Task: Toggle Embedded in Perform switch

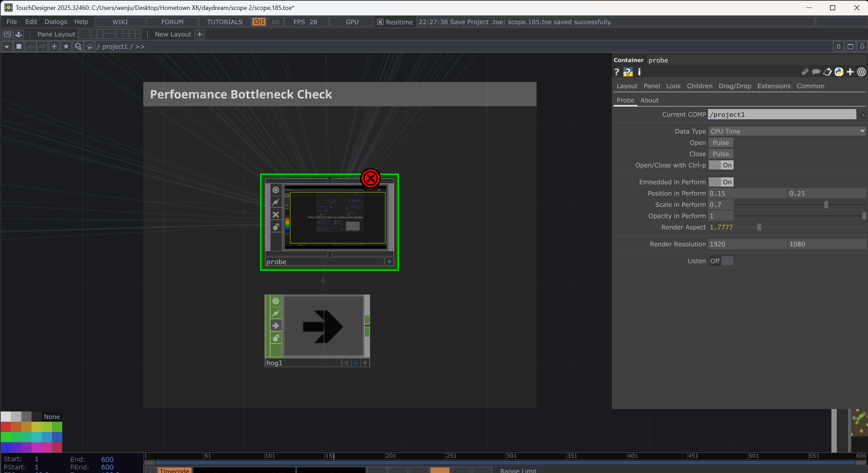Action: 721,182
